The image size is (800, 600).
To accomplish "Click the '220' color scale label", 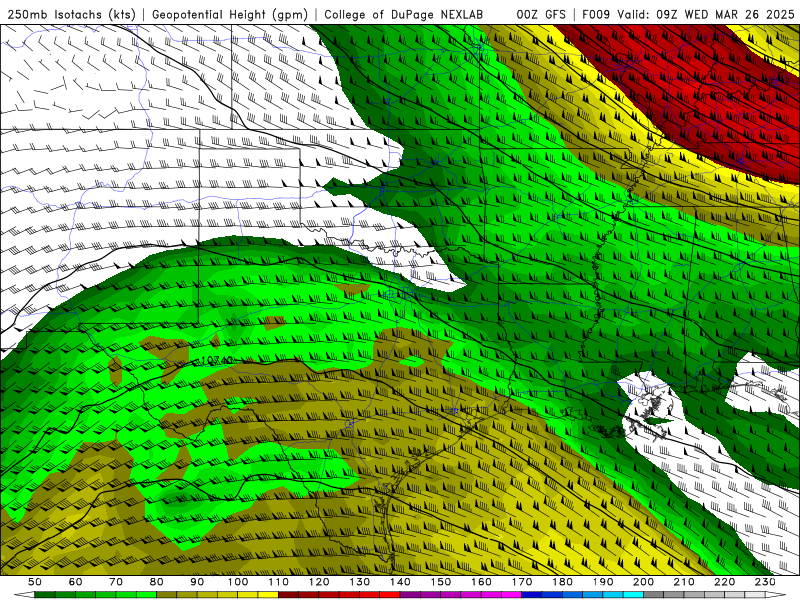I will click(724, 582).
